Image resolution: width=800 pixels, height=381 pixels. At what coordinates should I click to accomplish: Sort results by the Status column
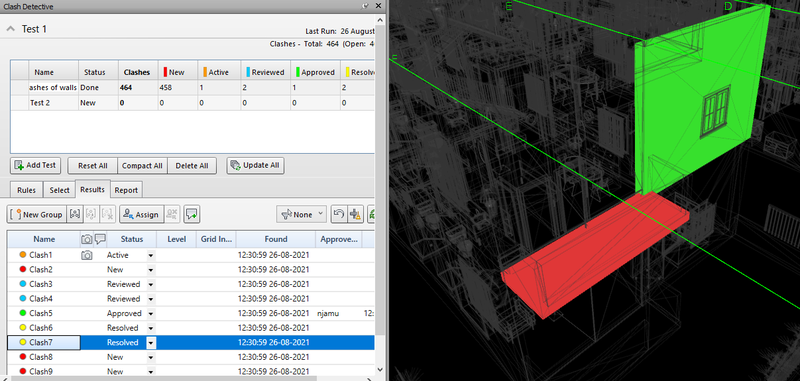[x=132, y=239]
